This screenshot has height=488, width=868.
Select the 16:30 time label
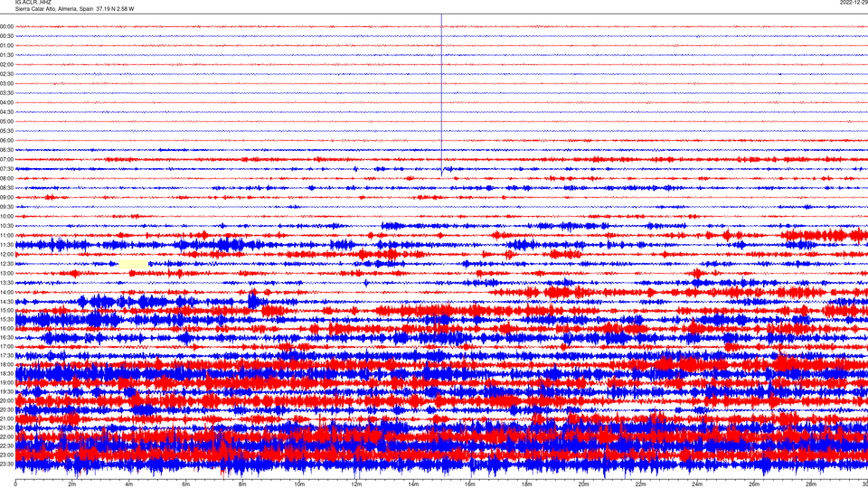coord(7,337)
